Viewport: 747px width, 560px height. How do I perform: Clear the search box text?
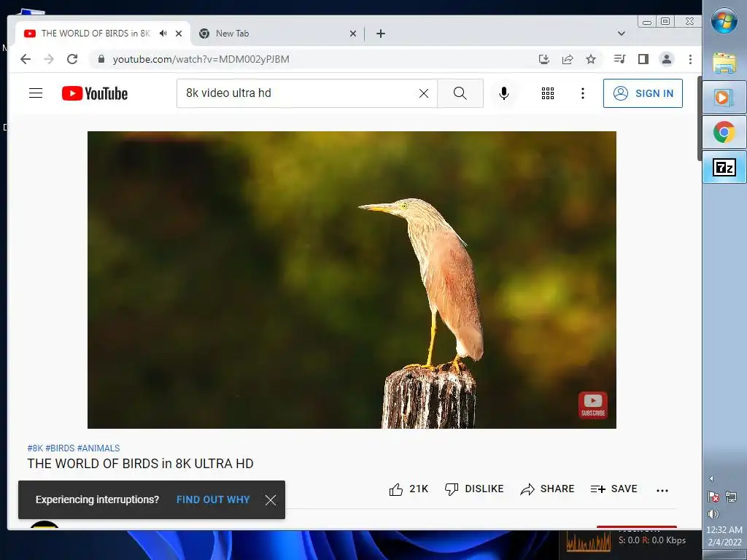click(424, 93)
